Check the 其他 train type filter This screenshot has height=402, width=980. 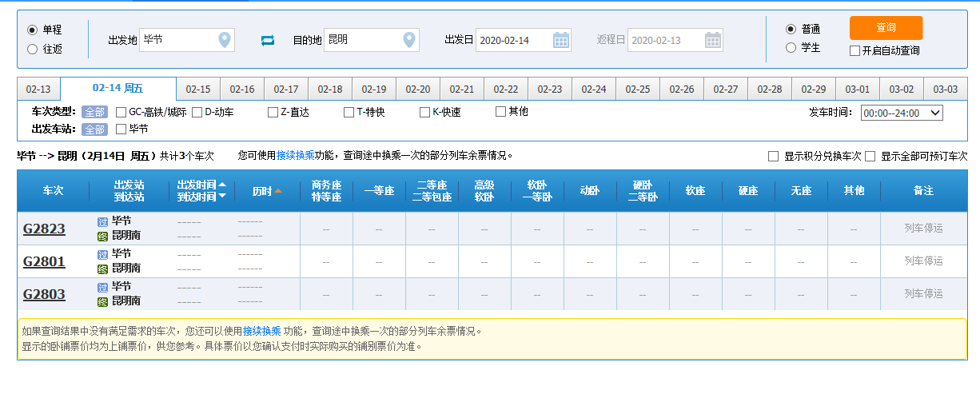(x=500, y=111)
